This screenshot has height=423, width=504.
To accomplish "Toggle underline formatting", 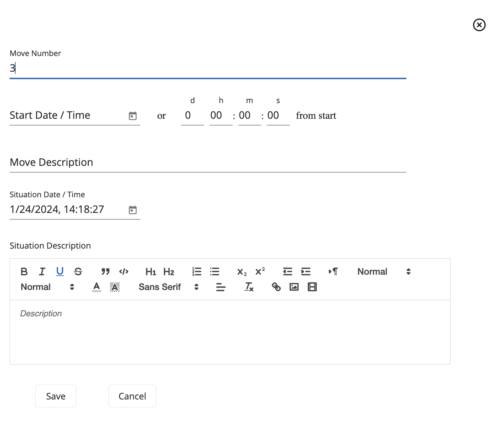I will pyautogui.click(x=60, y=272).
